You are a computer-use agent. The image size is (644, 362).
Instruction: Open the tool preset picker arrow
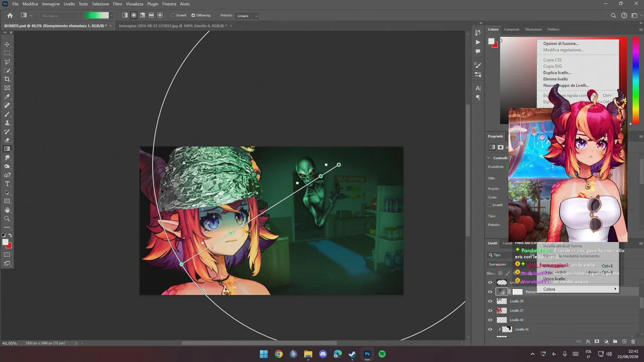point(31,16)
